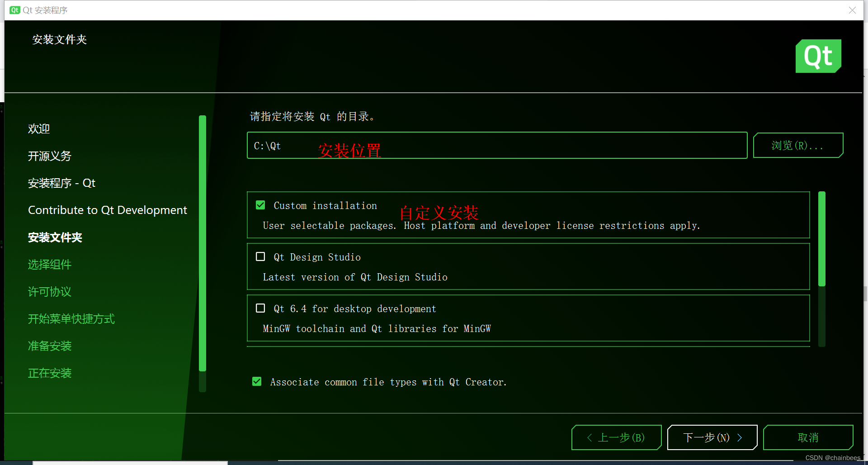This screenshot has width=868, height=465.
Task: Cancel installation with 取消 button
Action: [x=808, y=437]
